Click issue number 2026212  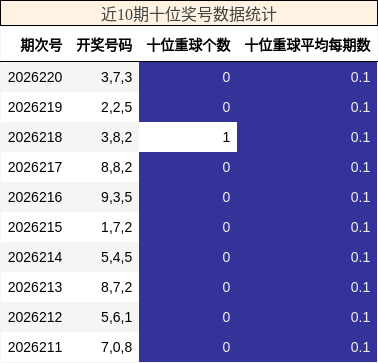(35, 317)
